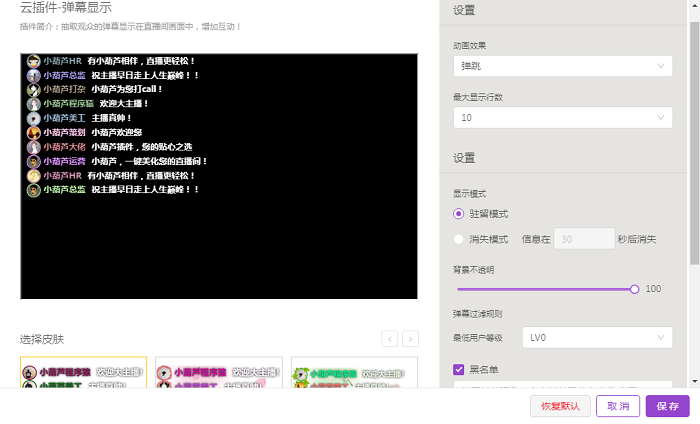The width and height of the screenshot is (700, 424).
Task: Select the yellow-bordered first skin thumbnail
Action: point(83,372)
